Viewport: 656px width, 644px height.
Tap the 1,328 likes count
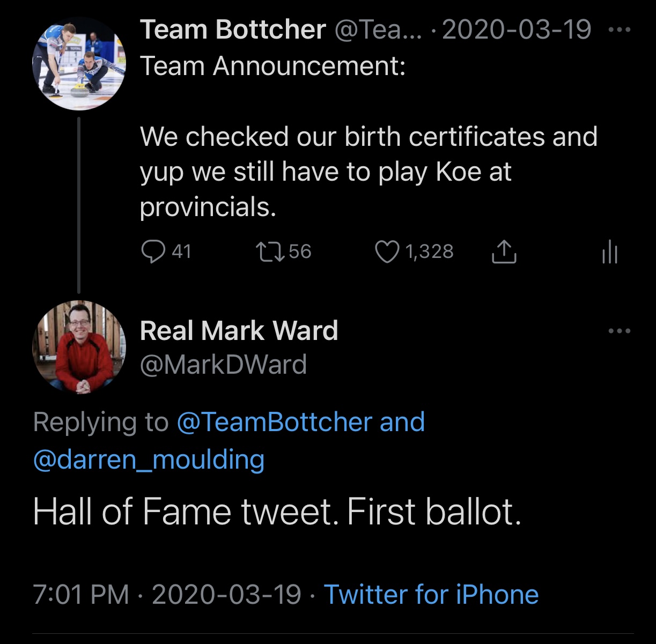(429, 251)
